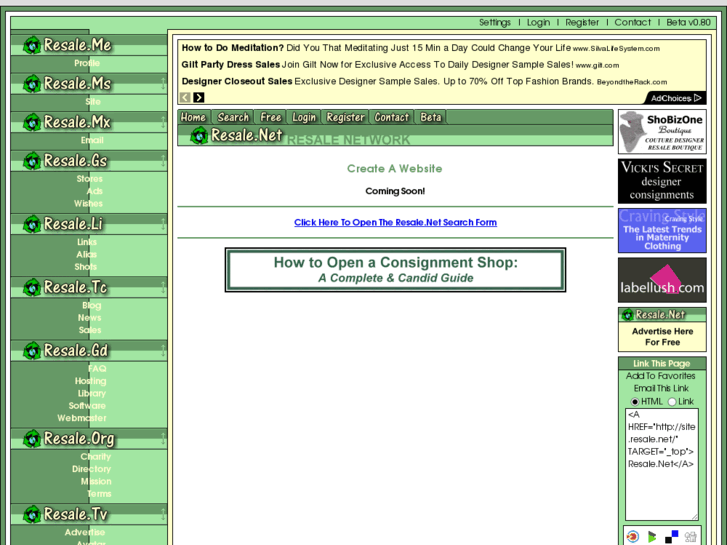This screenshot has width=727, height=545.
Task: Toggle the Resale.Org section expander arrow
Action: pos(163,439)
